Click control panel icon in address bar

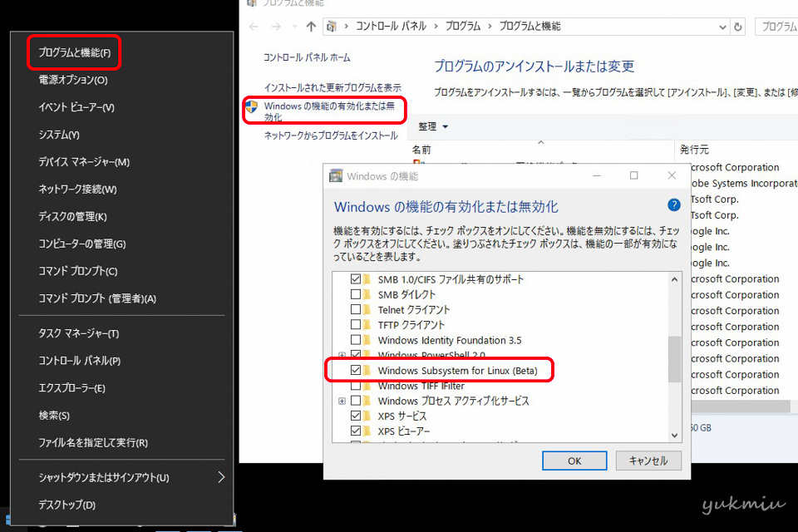332,27
